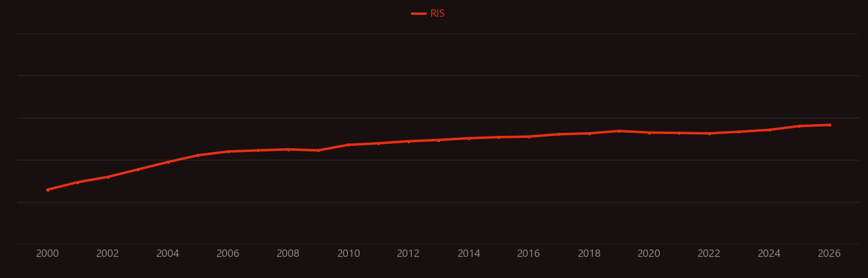Viewport: 868px width, 278px height.
Task: Click the 2000 x-axis year label
Action: (48, 254)
